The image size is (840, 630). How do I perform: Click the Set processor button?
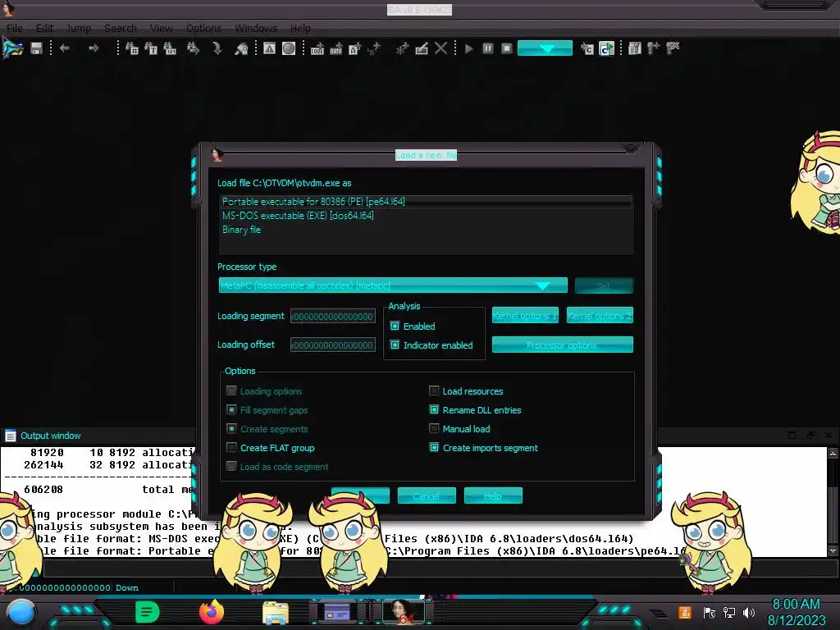point(604,285)
